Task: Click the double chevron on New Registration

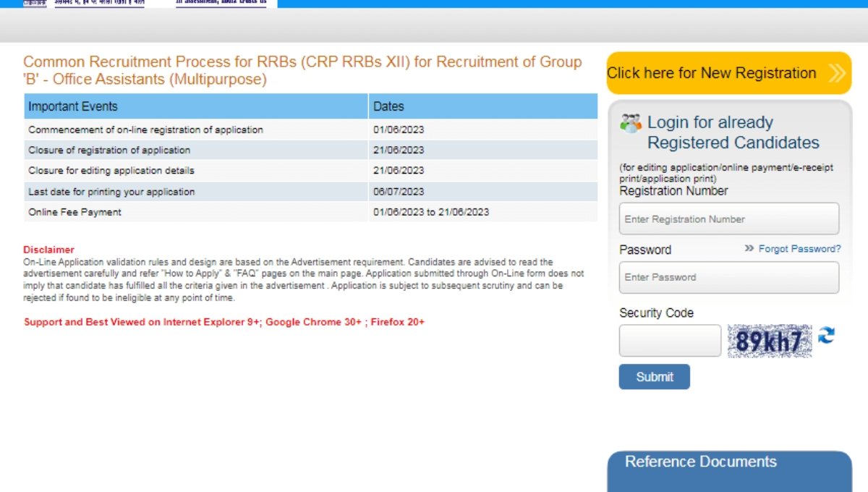Action: pos(837,73)
